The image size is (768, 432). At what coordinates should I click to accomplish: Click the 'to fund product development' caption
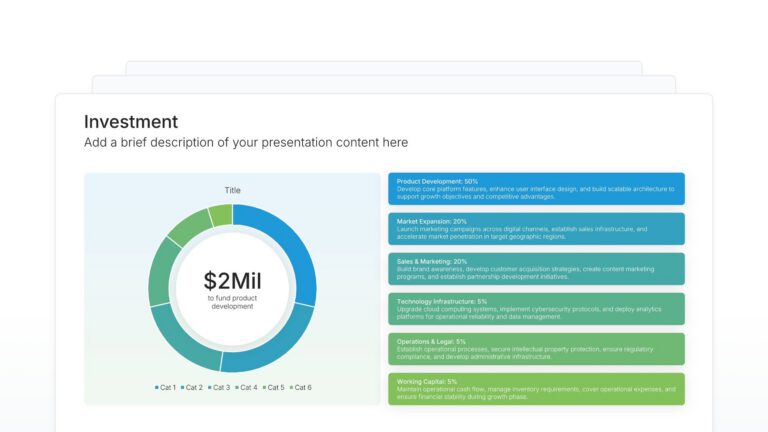[232, 302]
